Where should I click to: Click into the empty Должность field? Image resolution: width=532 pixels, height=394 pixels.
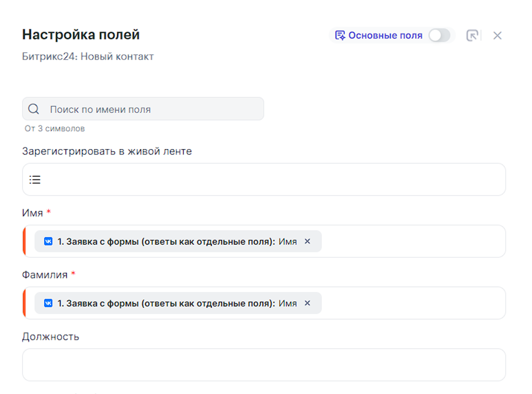[x=264, y=365]
